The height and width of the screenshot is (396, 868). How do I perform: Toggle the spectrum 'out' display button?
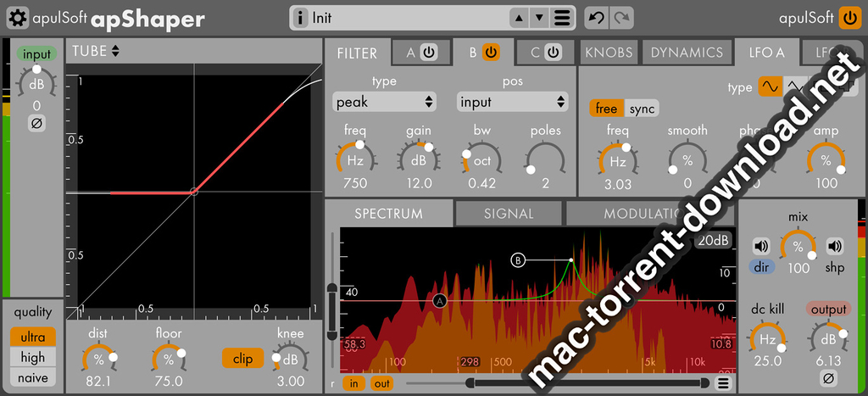click(381, 383)
